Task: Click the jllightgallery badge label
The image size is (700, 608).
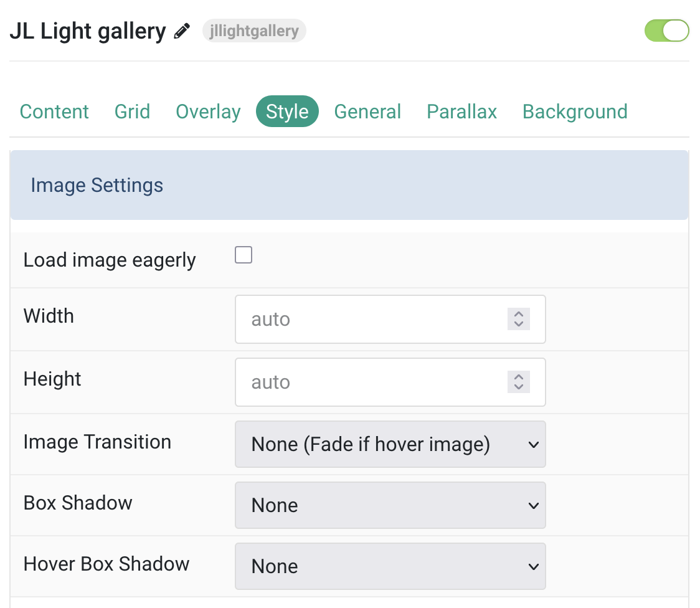Action: [x=254, y=31]
